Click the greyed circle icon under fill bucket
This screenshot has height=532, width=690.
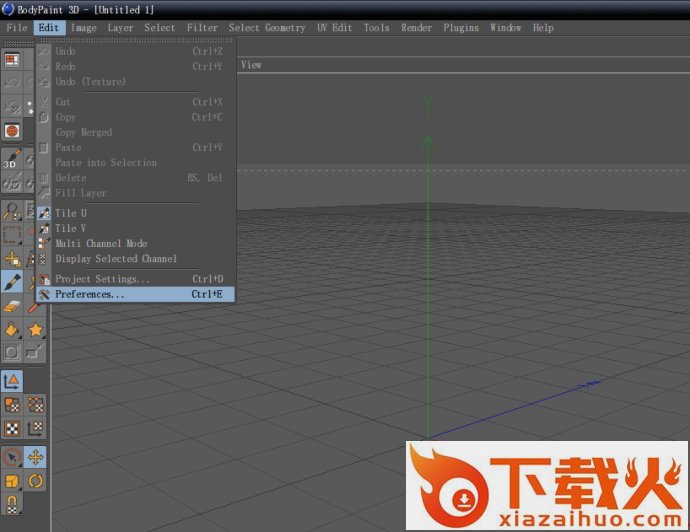point(12,352)
